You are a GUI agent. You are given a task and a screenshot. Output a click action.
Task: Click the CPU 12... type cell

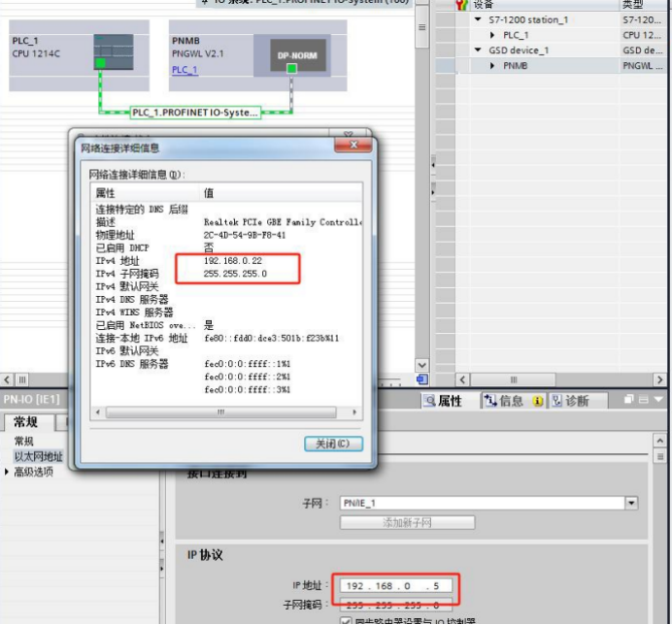coord(642,35)
